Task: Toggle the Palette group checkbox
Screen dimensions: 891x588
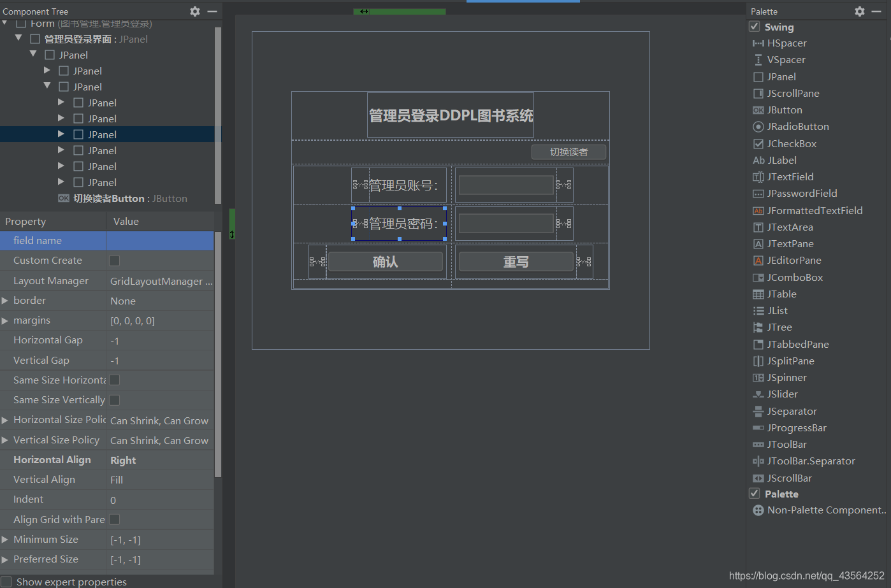Action: (755, 494)
